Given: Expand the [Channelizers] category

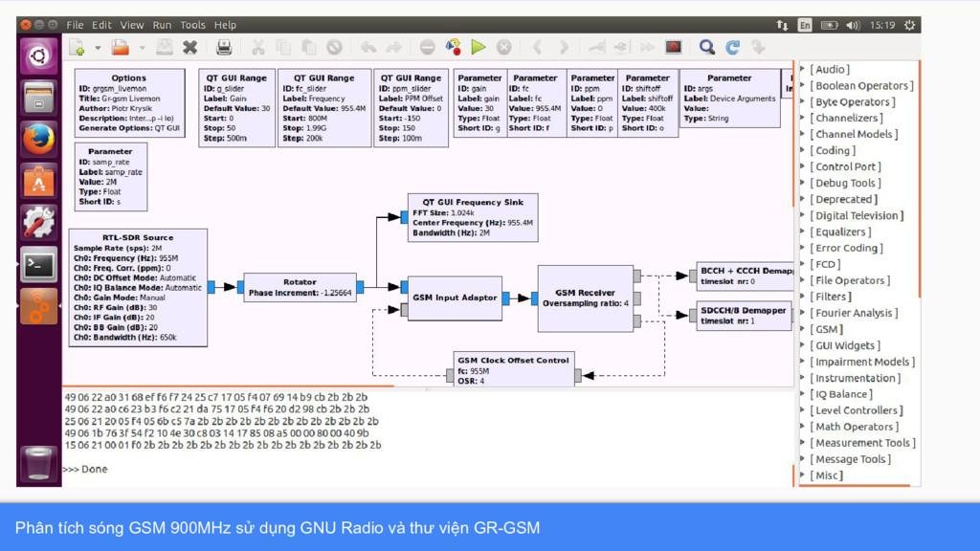Looking at the screenshot, I should [803, 118].
